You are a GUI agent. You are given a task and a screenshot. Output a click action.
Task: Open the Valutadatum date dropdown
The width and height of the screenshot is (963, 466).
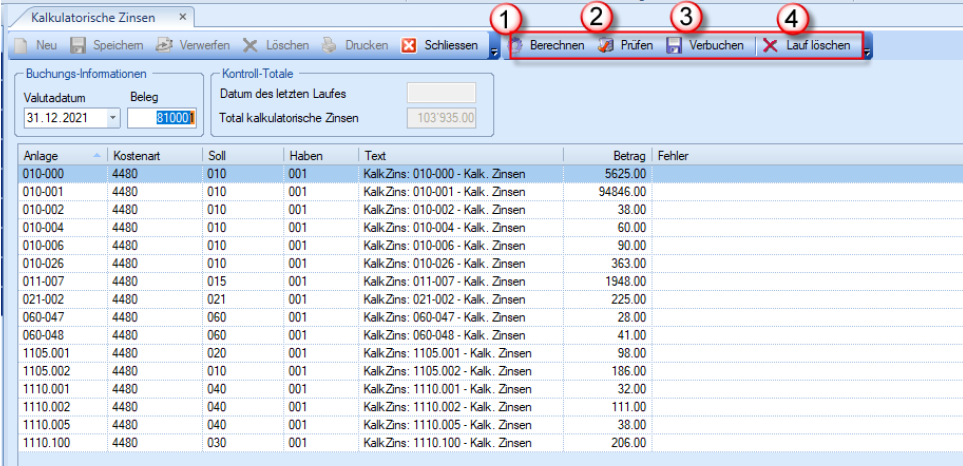click(x=111, y=118)
